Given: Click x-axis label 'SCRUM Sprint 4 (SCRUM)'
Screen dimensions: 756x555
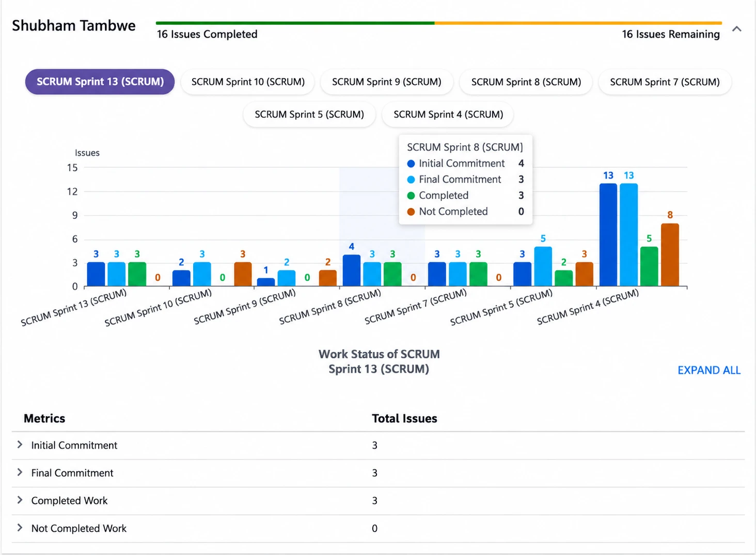Looking at the screenshot, I should [588, 307].
